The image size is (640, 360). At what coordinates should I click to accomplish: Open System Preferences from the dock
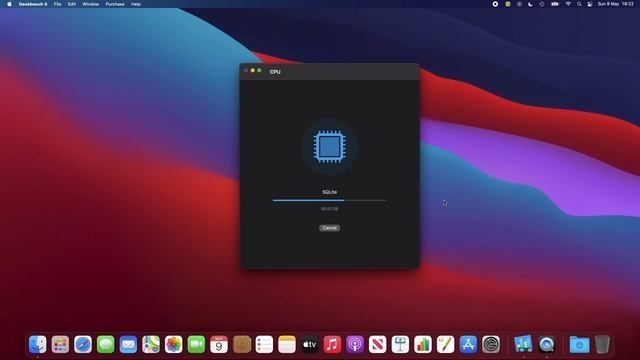(x=491, y=344)
